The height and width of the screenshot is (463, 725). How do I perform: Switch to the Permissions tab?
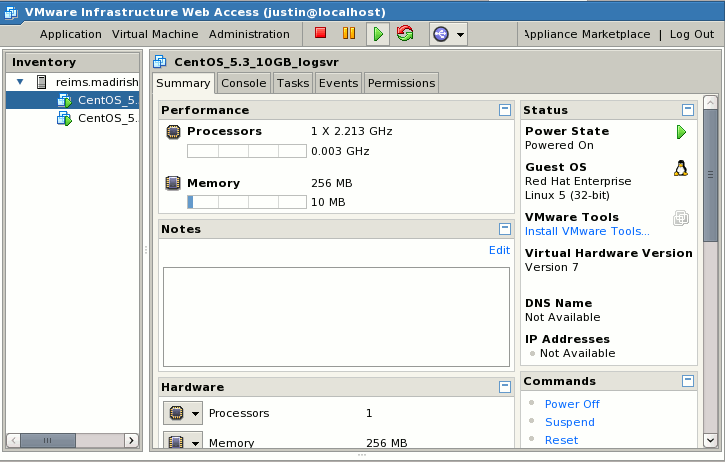[401, 83]
